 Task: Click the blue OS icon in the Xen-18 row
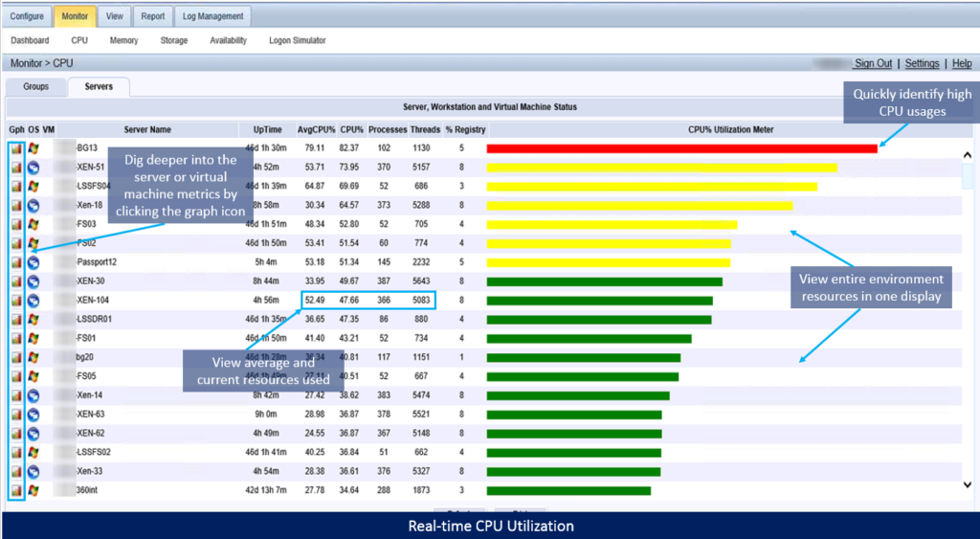pyautogui.click(x=33, y=205)
